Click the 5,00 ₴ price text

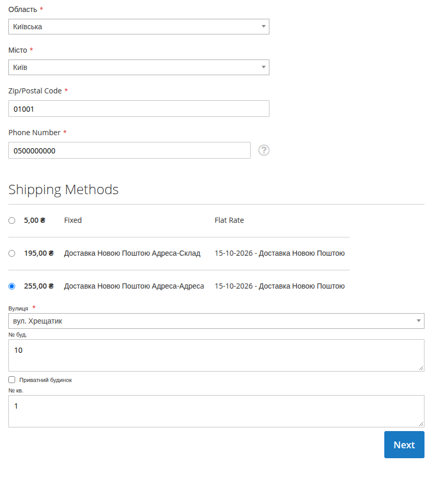coord(34,220)
